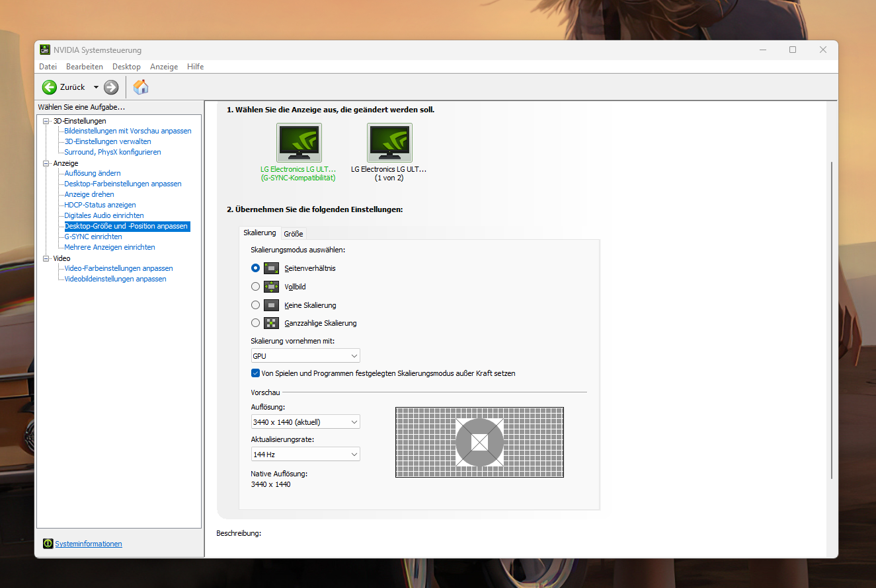Open Desktop-Farbeinstellungen anpassen
Viewport: 876px width, 588px height.
(123, 184)
